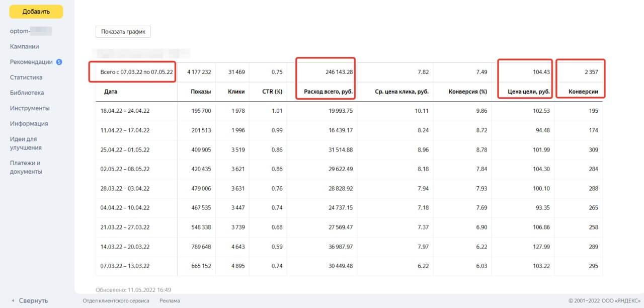Viewport: 644px width, 308px height.
Task: Click Показать график button
Action: coord(123,31)
